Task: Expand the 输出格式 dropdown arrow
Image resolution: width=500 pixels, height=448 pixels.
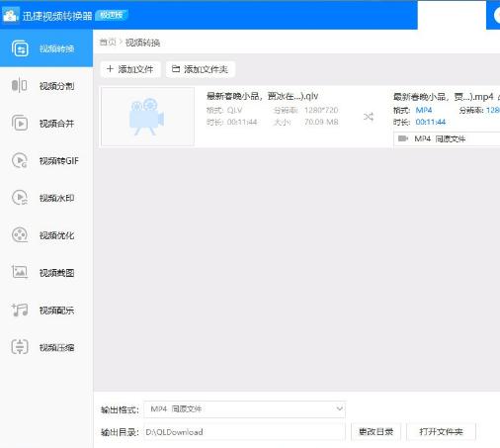Action: click(x=339, y=408)
